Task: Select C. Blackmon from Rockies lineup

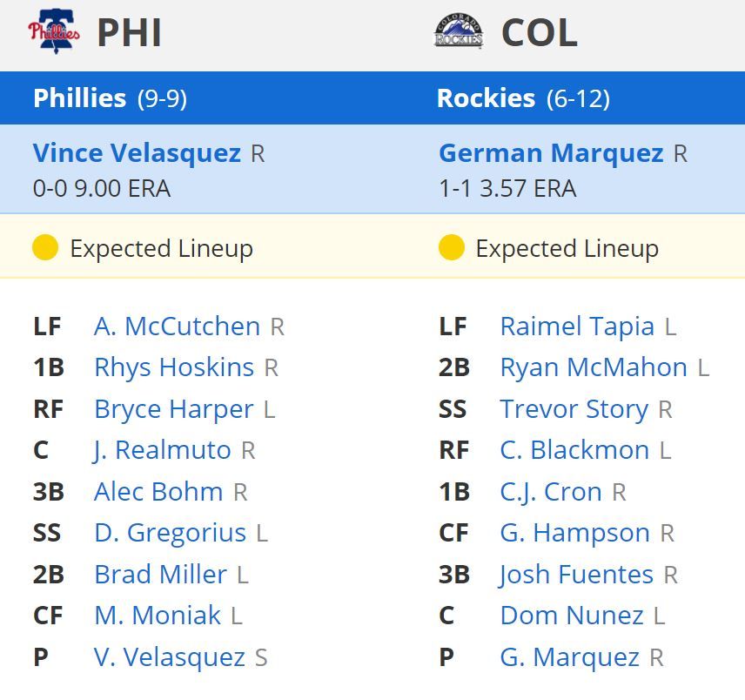Action: tap(574, 450)
